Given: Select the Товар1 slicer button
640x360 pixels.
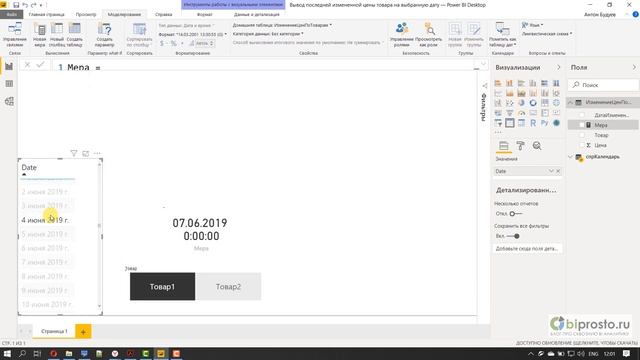Looking at the screenshot, I should (x=162, y=287).
